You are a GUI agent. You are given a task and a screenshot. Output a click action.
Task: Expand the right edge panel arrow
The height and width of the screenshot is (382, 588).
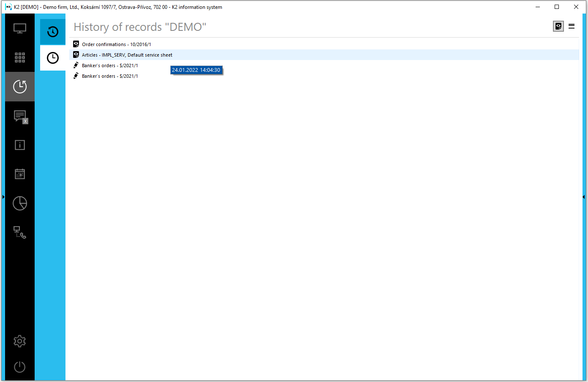pos(583,197)
